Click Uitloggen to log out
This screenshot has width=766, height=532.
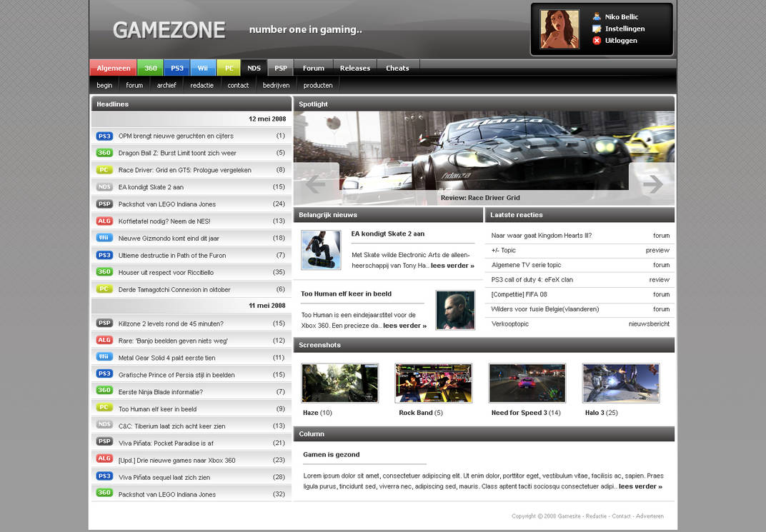tap(621, 41)
